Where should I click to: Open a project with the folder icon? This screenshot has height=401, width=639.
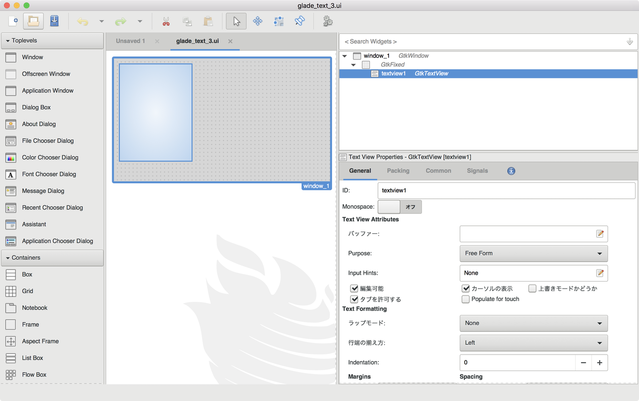click(33, 21)
